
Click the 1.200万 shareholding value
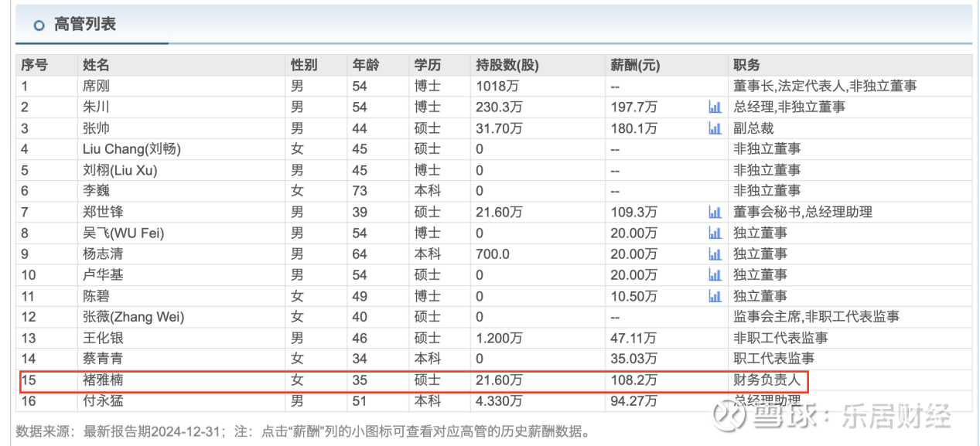pos(499,338)
